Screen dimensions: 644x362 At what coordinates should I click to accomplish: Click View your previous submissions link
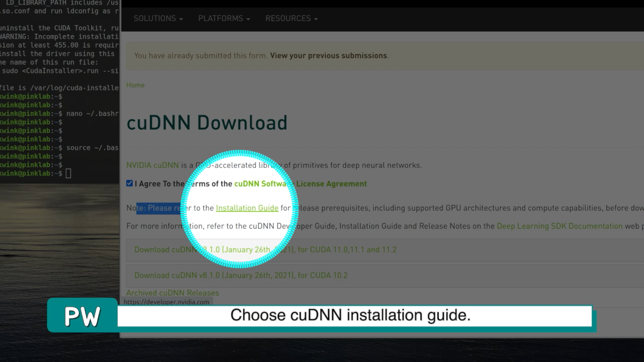click(329, 56)
